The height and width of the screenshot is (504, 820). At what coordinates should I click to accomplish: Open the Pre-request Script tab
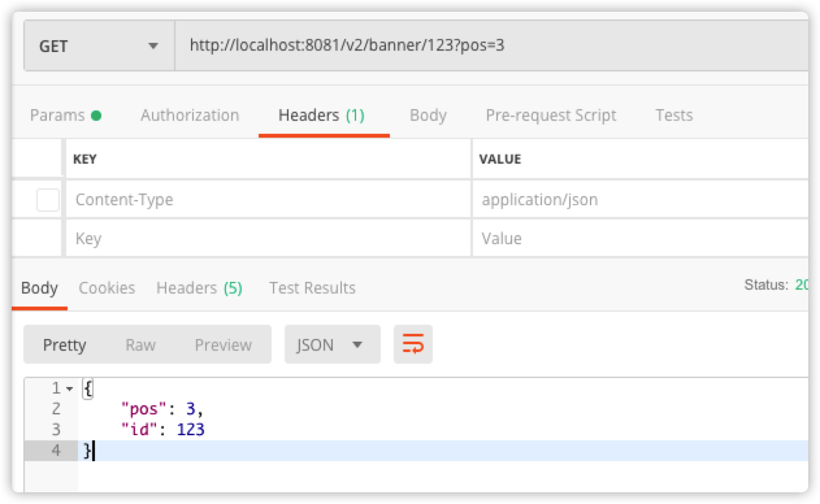tap(551, 116)
